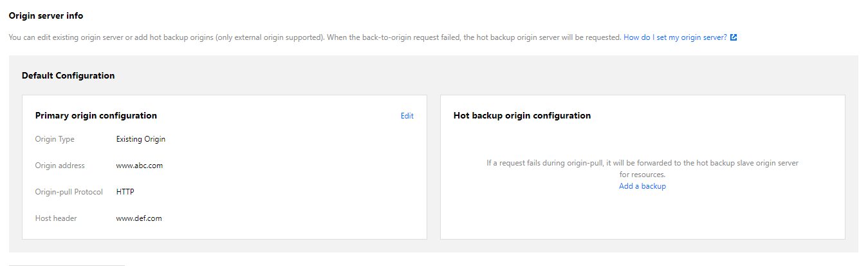Click the 'Add a backup' link
This screenshot has width=868, height=266.
642,186
